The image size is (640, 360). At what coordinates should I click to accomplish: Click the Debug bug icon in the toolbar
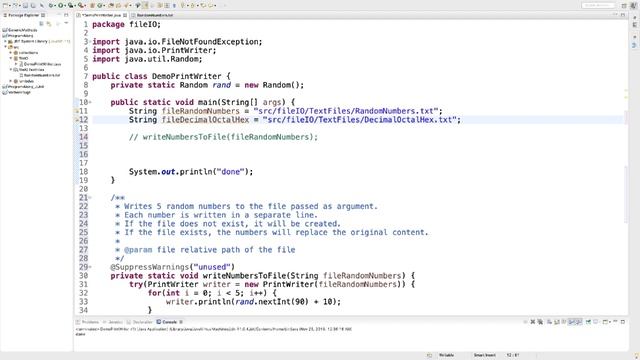(x=51, y=5)
